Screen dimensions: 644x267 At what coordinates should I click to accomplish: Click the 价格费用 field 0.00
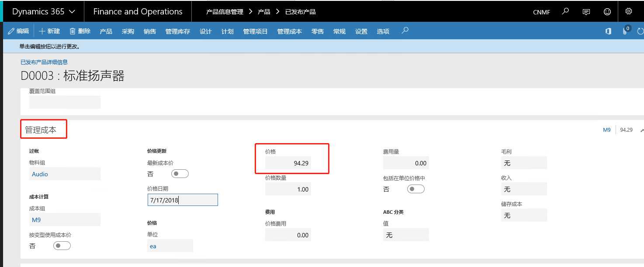(x=288, y=235)
